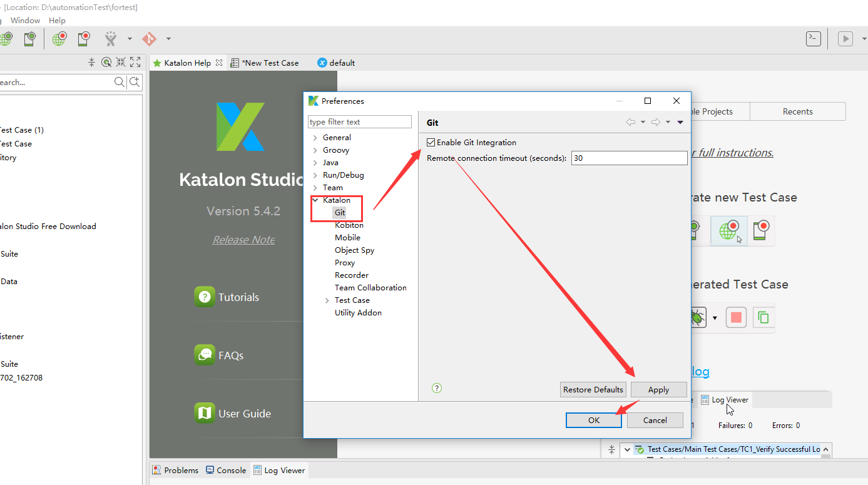Screen dimensions: 868x485
Task: Expand the Java preferences node
Action: 315,163
